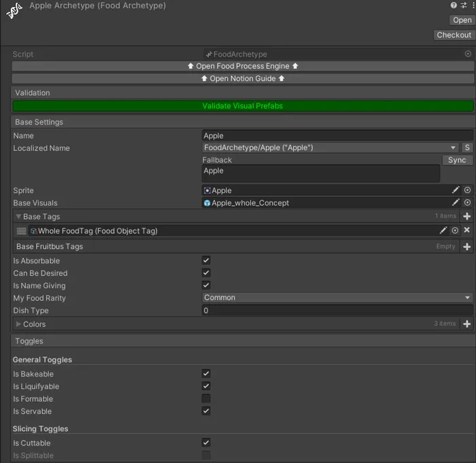Click the Fallback text area
Image resolution: width=476 pixels, height=463 pixels.
click(x=321, y=173)
